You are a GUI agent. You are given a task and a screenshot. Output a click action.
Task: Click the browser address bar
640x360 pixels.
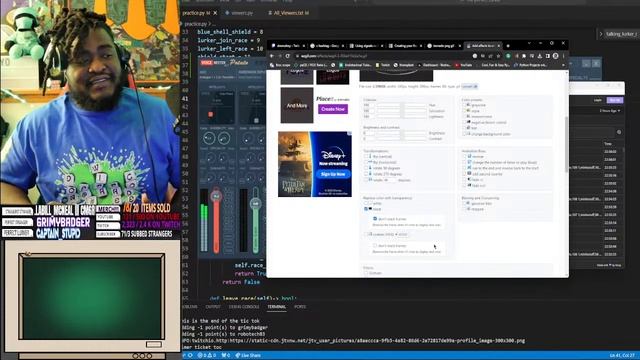(x=384, y=56)
